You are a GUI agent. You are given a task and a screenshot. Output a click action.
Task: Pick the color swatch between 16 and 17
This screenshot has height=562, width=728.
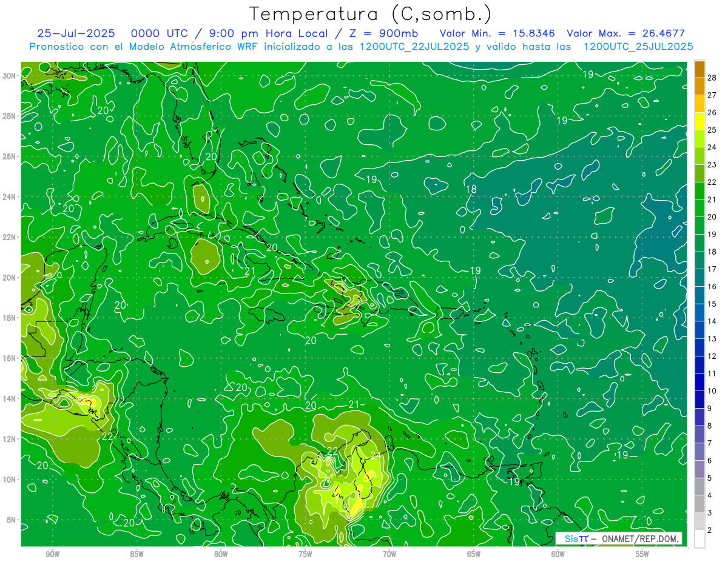click(699, 278)
